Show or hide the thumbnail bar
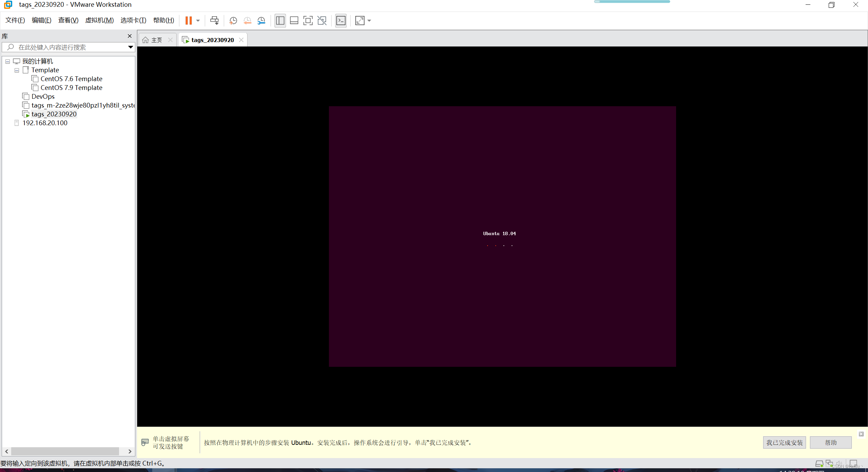 point(294,20)
